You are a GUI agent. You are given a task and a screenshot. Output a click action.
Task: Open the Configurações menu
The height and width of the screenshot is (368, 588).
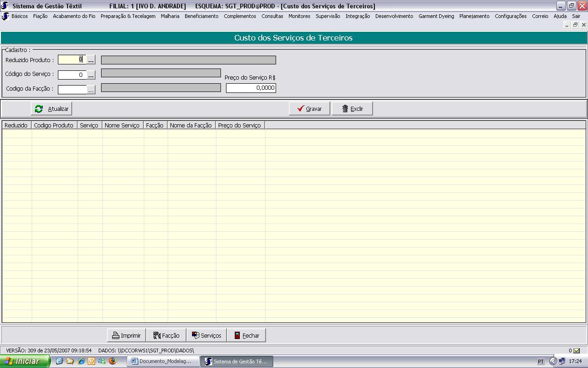(x=510, y=16)
